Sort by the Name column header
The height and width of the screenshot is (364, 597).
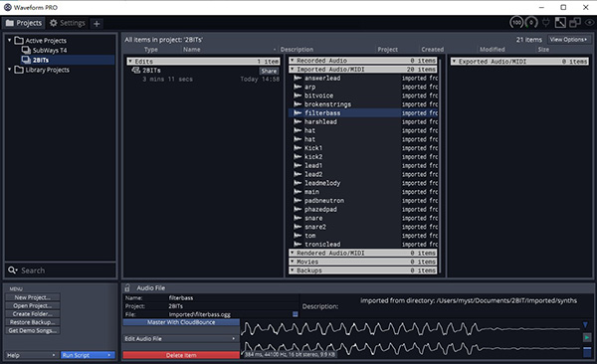pos(191,50)
